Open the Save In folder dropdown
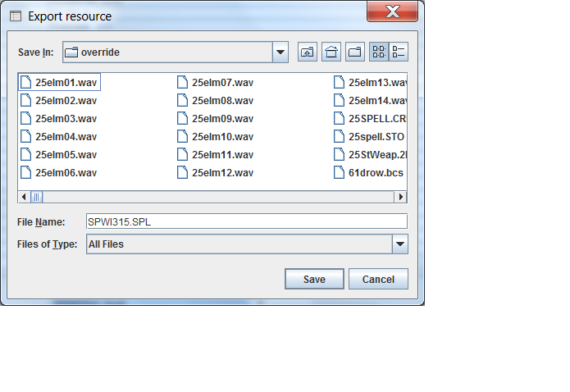The width and height of the screenshot is (570, 392). pos(280,52)
